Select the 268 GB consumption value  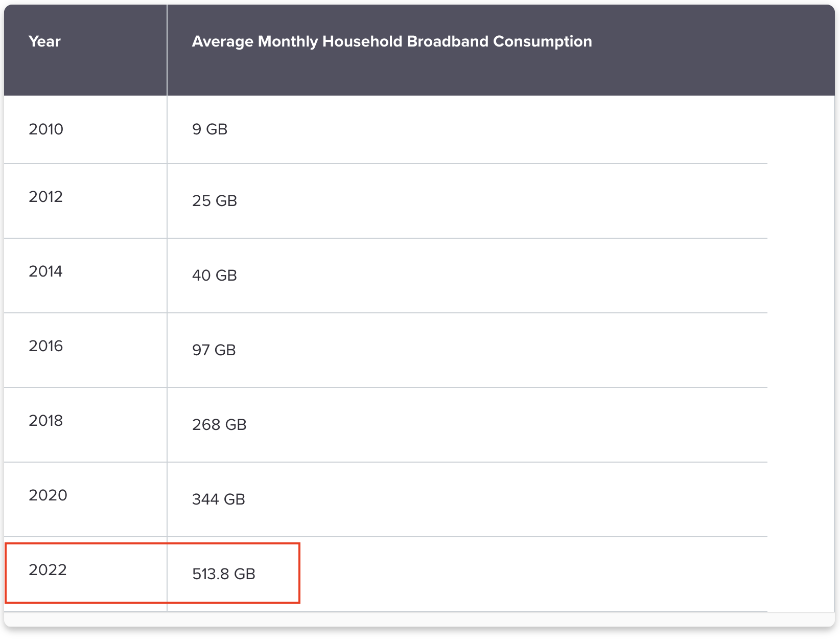(219, 425)
